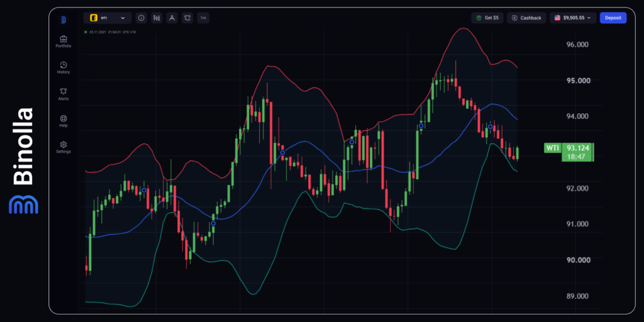The width and height of the screenshot is (644, 322).
Task: Expand the $9,505.55 account balance menu
Action: click(573, 18)
